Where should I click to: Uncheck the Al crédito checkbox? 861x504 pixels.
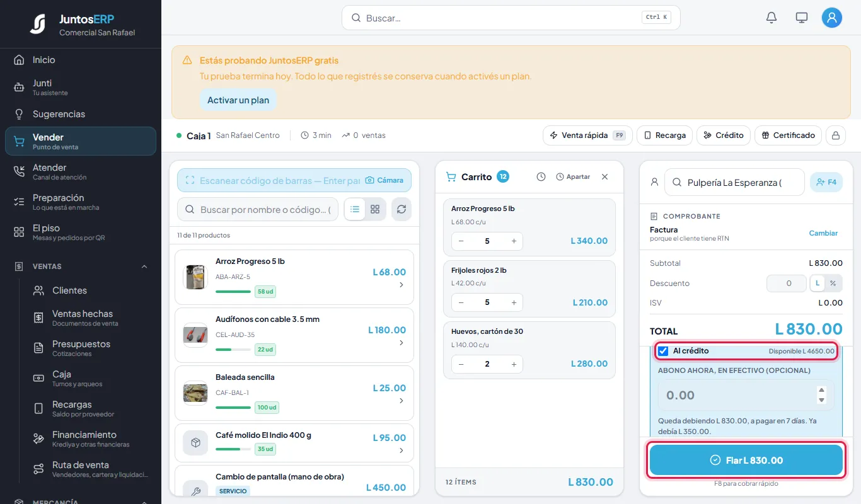click(x=663, y=351)
